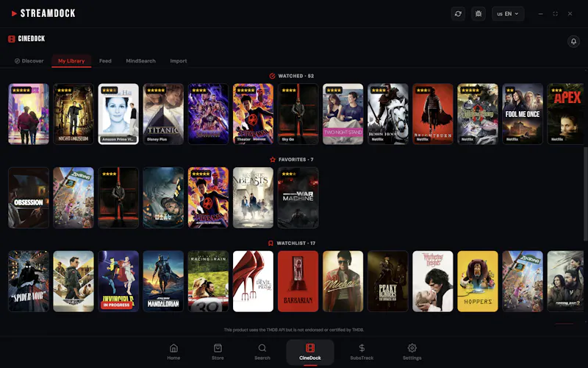
Task: Click the FAVORITES · 7 heading
Action: [x=296, y=160]
